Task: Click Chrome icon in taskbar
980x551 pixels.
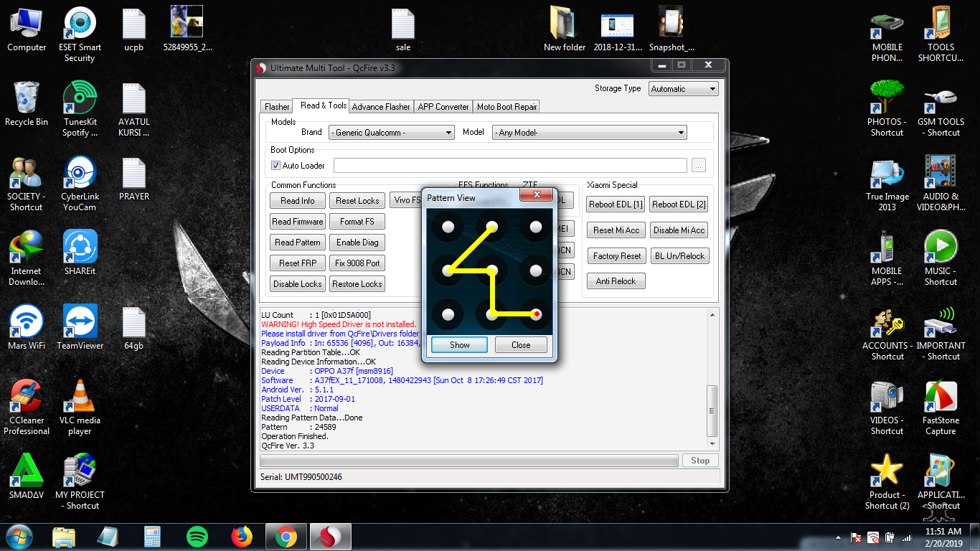Action: (286, 537)
